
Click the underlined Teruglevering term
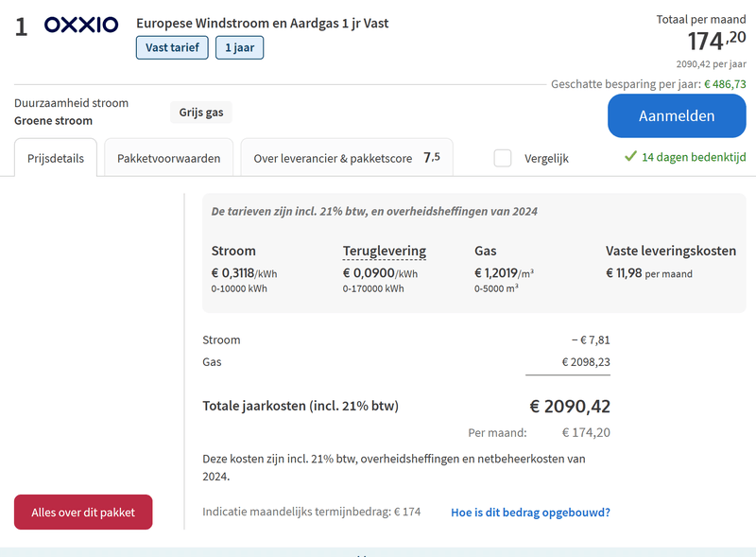(384, 251)
